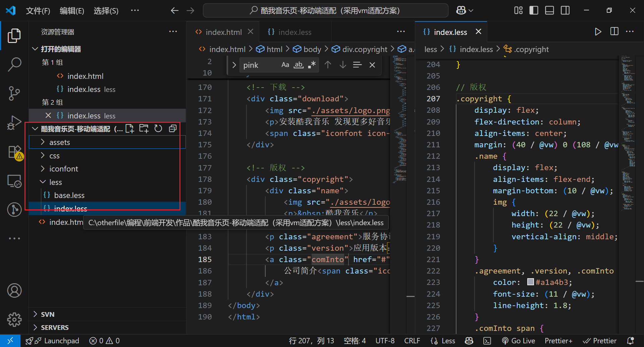Open the Search view in activity bar
This screenshot has width=644, height=347.
pos(14,64)
